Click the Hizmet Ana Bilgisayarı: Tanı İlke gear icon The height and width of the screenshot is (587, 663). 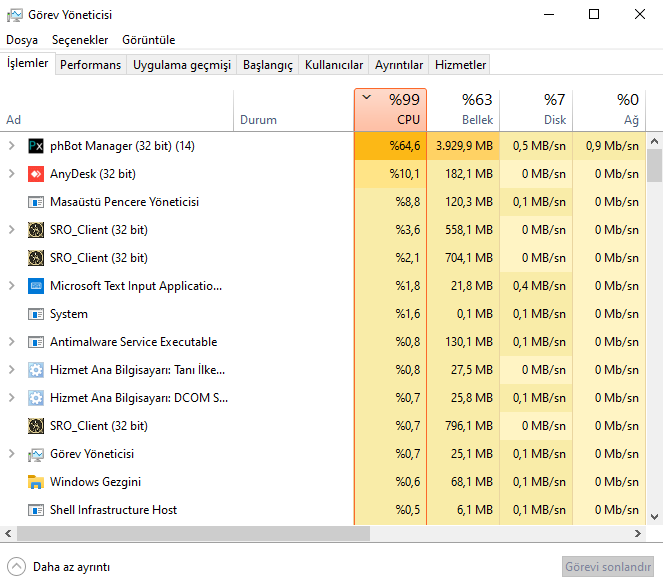click(36, 370)
